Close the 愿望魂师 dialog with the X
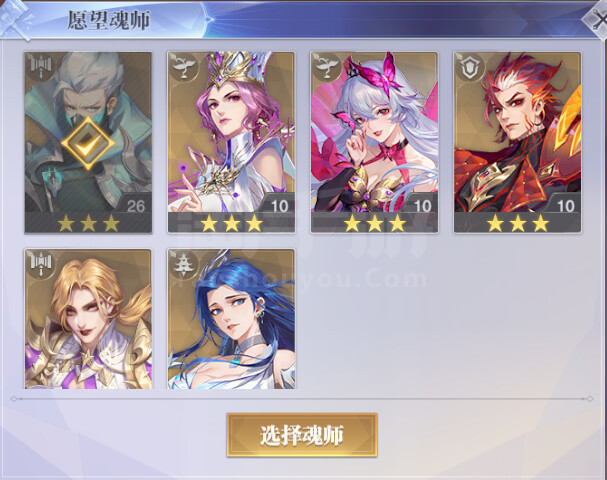607x480 pixels. click(598, 21)
